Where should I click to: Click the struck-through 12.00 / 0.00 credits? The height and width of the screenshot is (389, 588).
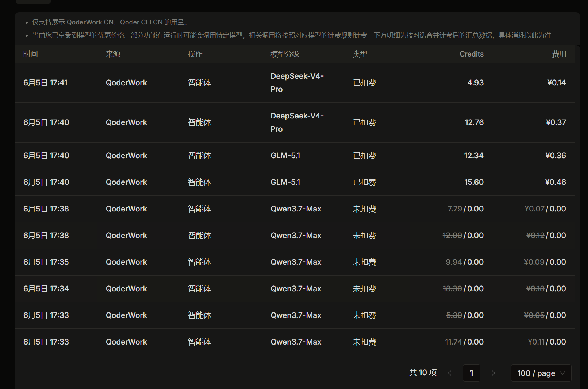point(463,236)
